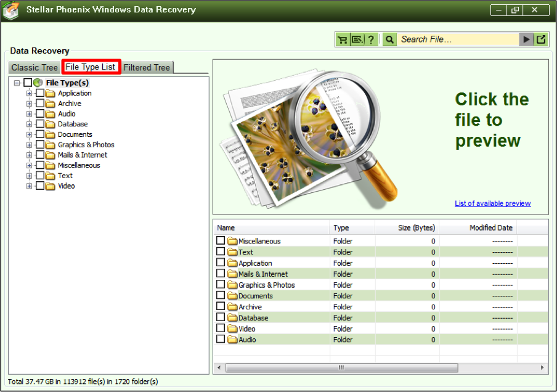Screen dimensions: 557x392
Task: Click left arrow of horizontal scrollbar
Action: (x=219, y=367)
